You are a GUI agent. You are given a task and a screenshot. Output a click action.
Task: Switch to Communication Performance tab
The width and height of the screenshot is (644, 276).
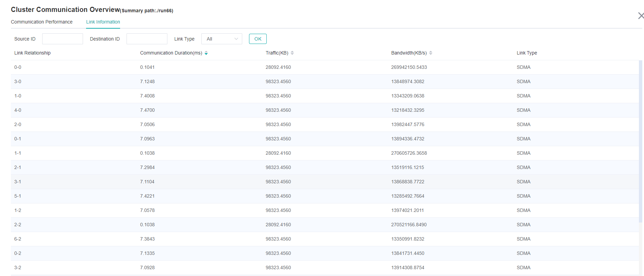(42, 22)
